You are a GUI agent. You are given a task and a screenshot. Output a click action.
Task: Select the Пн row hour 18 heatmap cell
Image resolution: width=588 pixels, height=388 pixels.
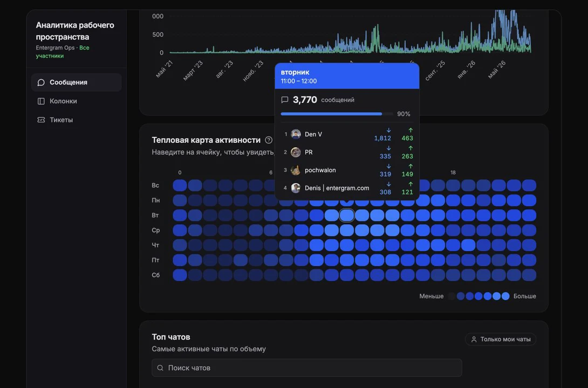(x=453, y=200)
